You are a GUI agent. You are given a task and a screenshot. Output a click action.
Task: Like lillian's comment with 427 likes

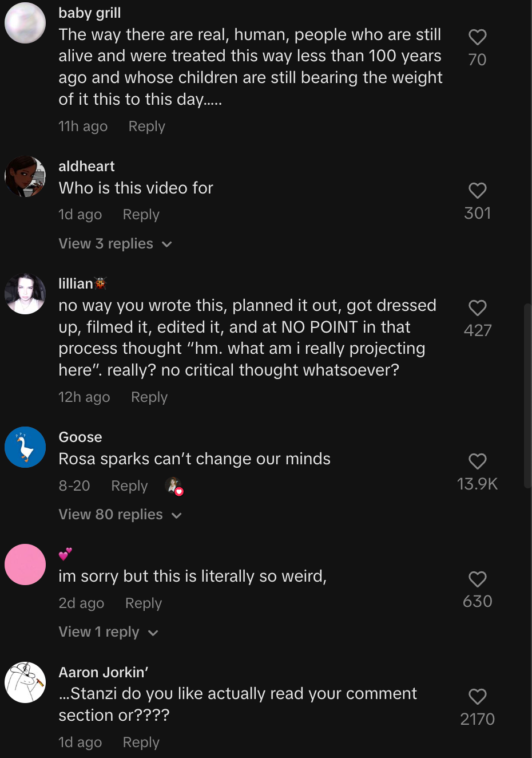[477, 308]
